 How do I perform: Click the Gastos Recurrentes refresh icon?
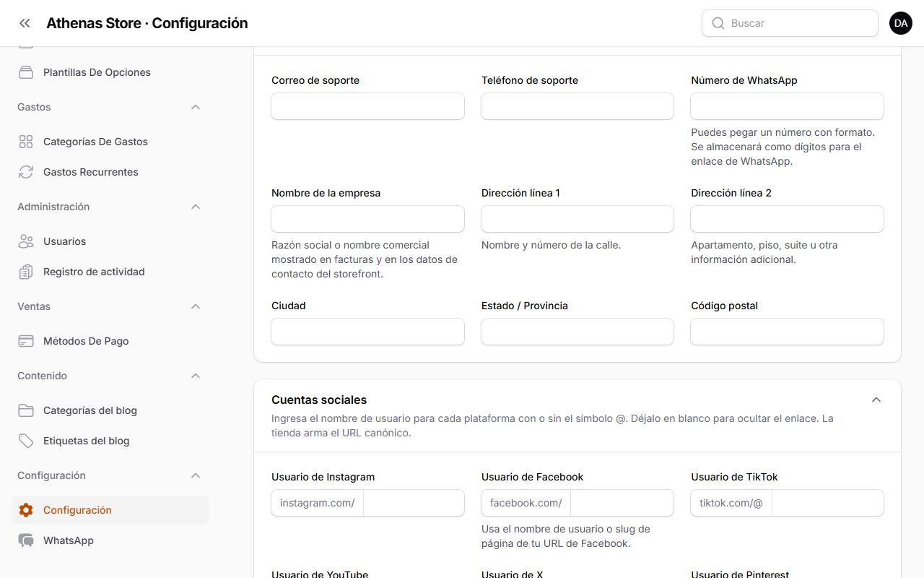26,172
